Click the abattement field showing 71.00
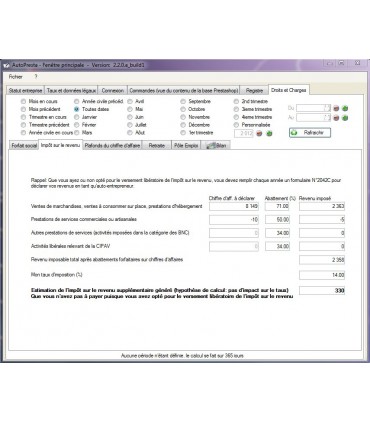The height and width of the screenshot is (423, 370). pyautogui.click(x=277, y=206)
